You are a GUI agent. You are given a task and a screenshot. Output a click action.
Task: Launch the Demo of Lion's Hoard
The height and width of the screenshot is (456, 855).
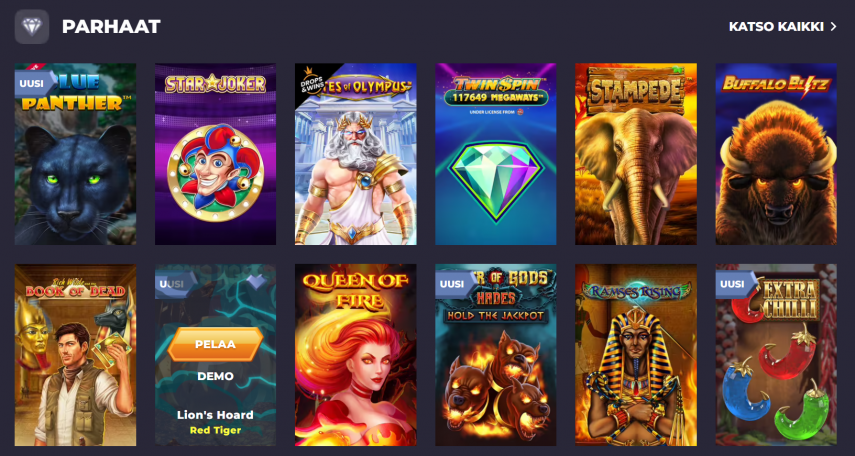tap(215, 376)
